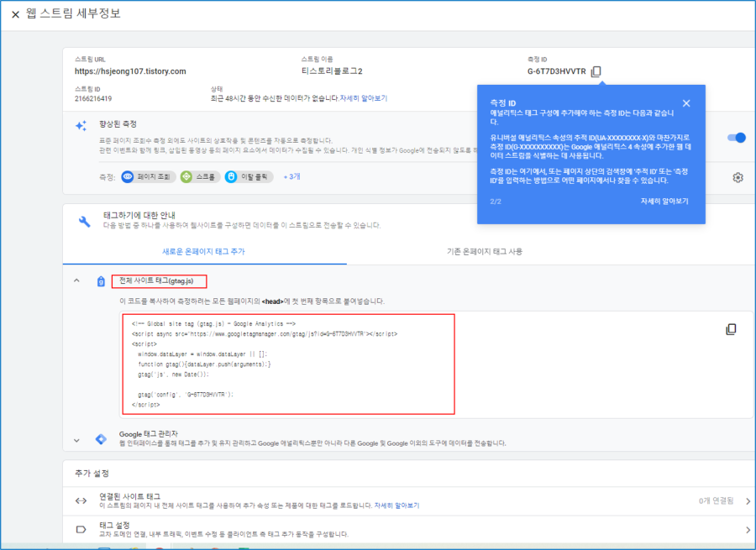Click the 스크롤 green icon
Screen dimensions: 756x550
[x=186, y=177]
